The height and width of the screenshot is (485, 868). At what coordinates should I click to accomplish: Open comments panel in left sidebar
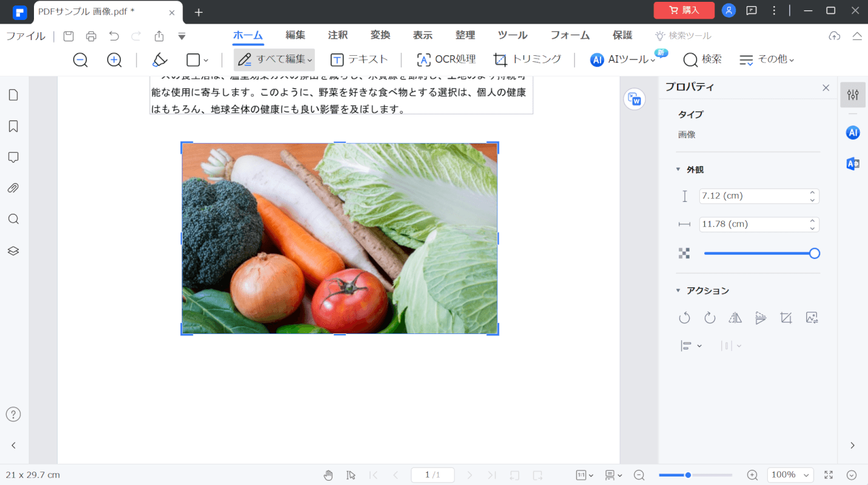pos(13,157)
